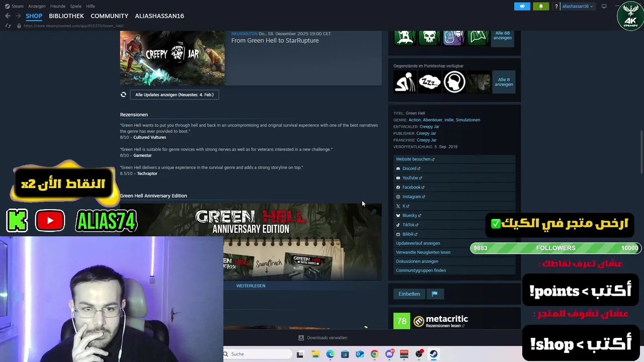Go forward with the forward arrow

(18, 16)
